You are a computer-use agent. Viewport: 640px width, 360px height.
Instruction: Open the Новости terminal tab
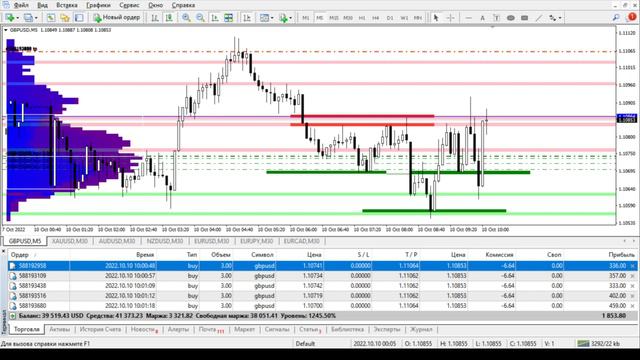(x=144, y=329)
